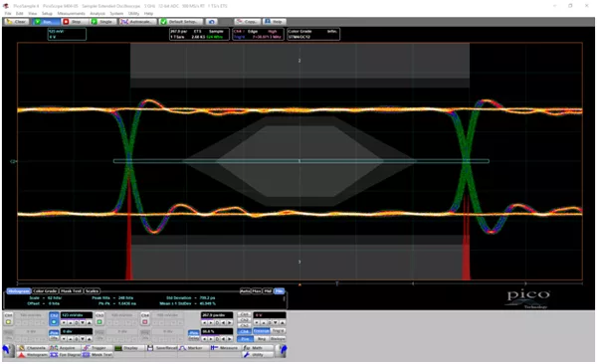Toggle the active Ch2 channel button
This screenshot has height=364, width=597.
[x=54, y=318]
